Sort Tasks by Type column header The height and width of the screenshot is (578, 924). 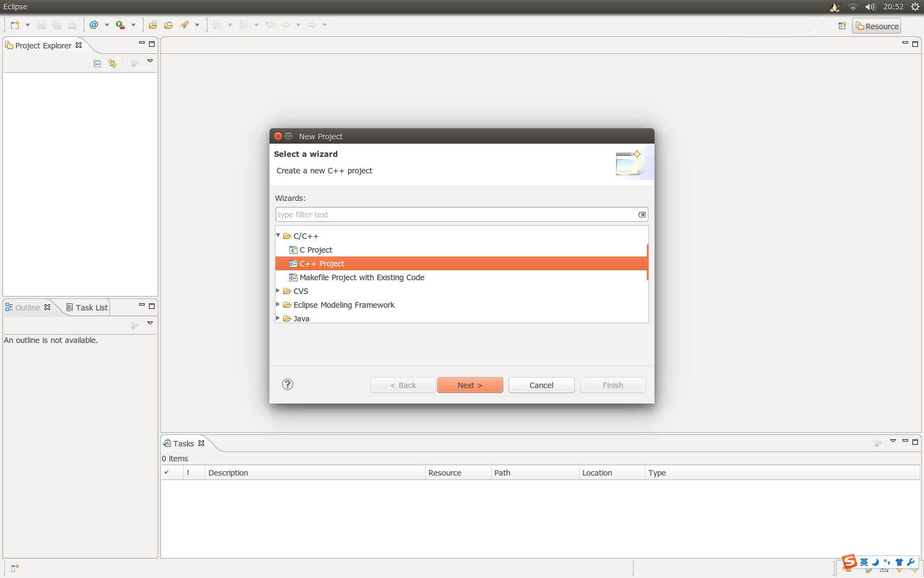click(x=782, y=473)
